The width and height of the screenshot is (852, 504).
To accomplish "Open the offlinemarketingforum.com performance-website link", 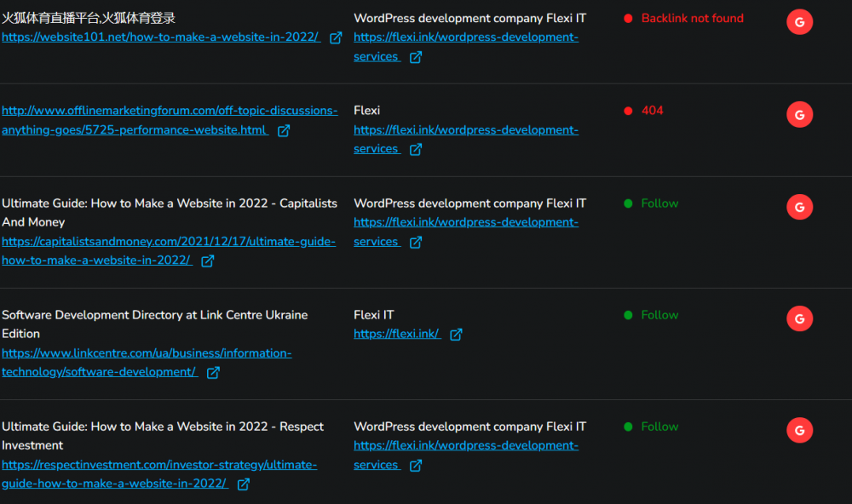I will [x=170, y=121].
